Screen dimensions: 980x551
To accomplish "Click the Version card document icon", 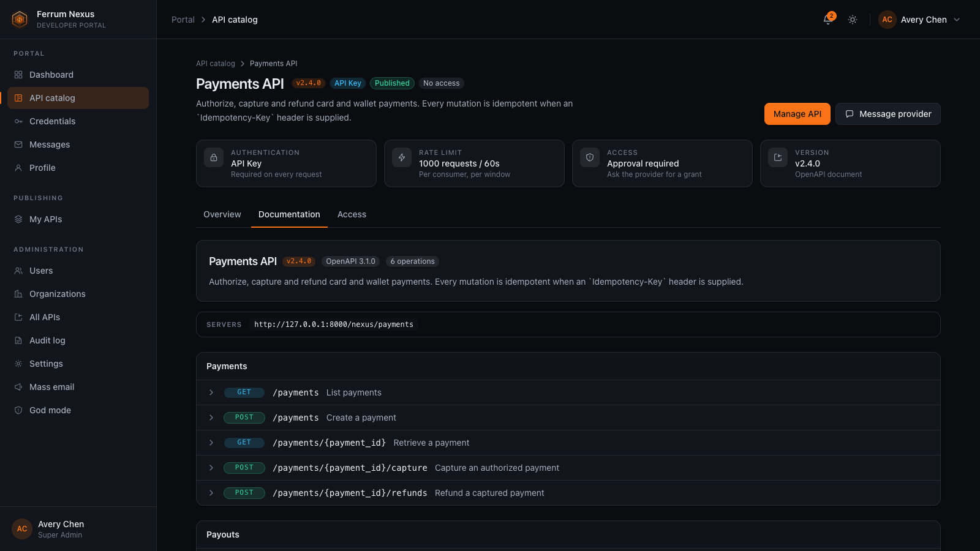I will click(x=778, y=157).
